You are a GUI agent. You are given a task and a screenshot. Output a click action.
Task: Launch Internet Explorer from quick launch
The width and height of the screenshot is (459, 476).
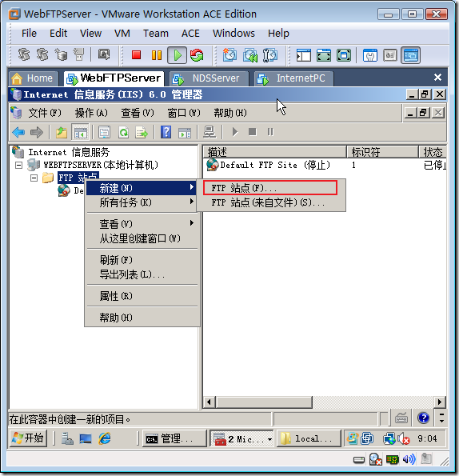click(105, 438)
